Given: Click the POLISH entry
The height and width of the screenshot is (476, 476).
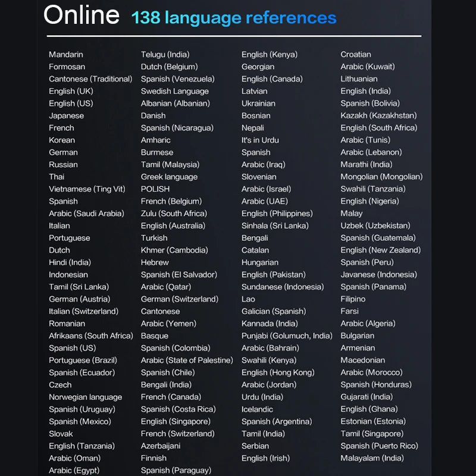Looking at the screenshot, I should coord(155,189).
